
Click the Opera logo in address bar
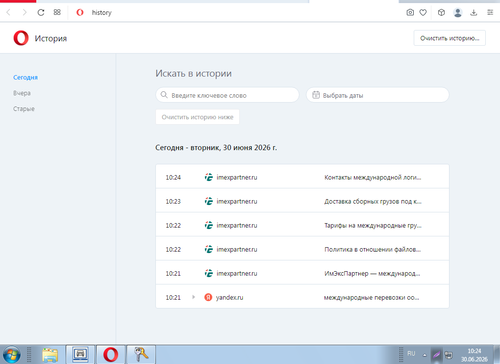[x=80, y=13]
